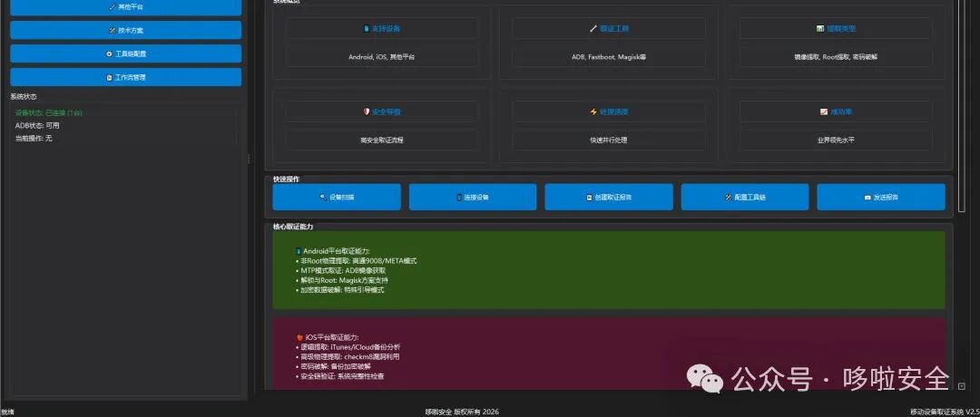
Task: Click the clipboard icon on 工作流管理
Action: 110,78
